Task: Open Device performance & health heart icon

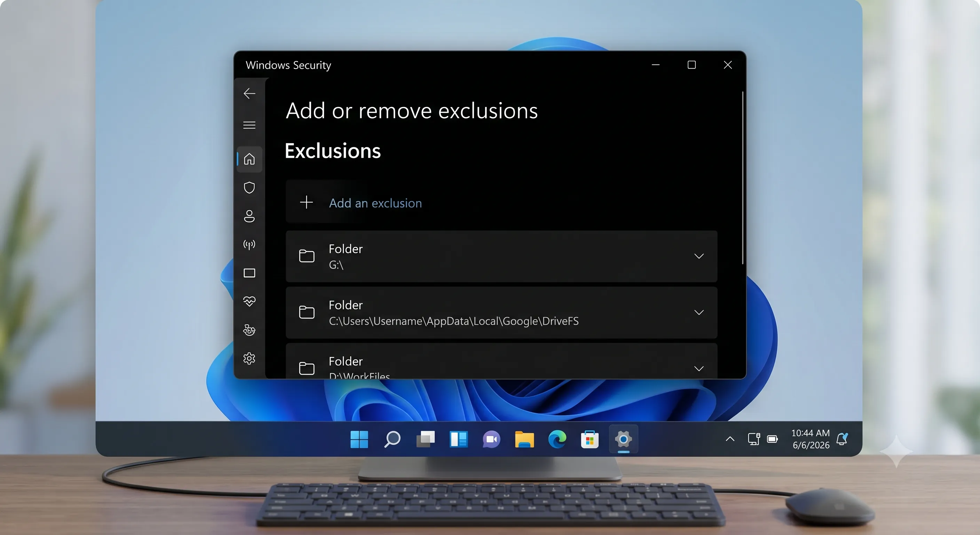Action: 249,301
